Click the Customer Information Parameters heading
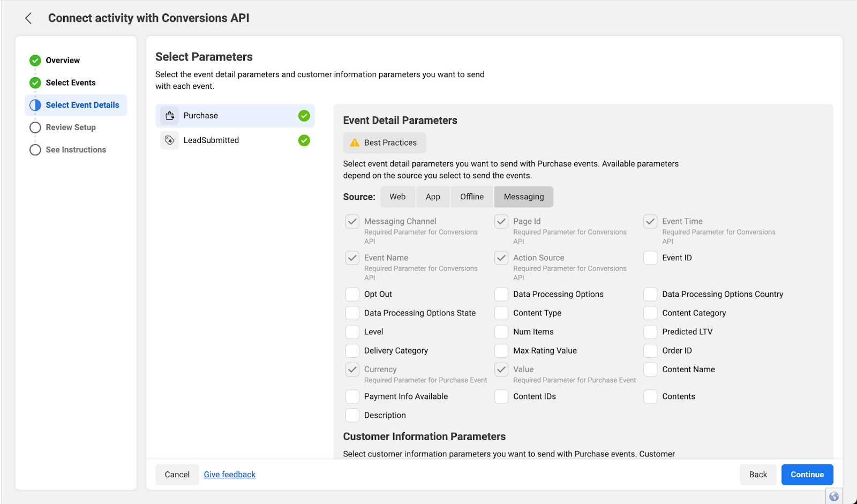This screenshot has width=857, height=504. (x=424, y=437)
